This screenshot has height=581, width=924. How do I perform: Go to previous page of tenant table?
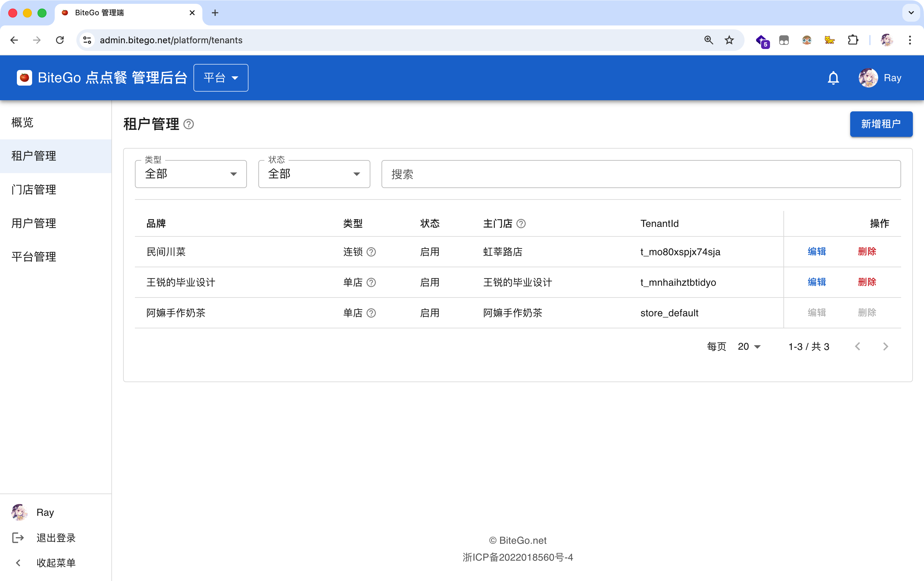[857, 346]
